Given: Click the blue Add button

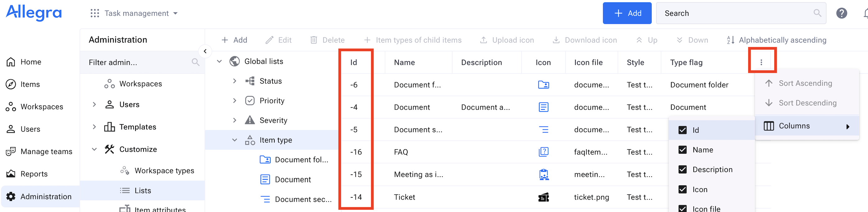Looking at the screenshot, I should coord(627,13).
